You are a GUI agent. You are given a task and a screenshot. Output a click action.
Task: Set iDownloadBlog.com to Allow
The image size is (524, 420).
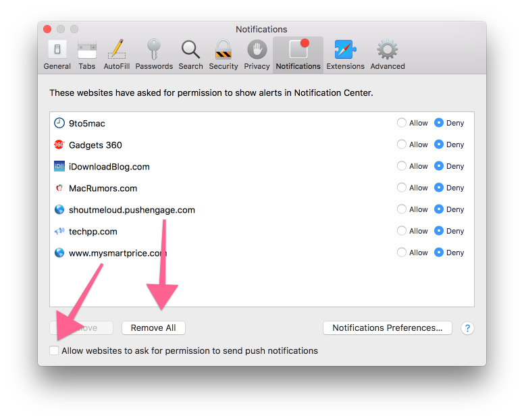coord(402,166)
